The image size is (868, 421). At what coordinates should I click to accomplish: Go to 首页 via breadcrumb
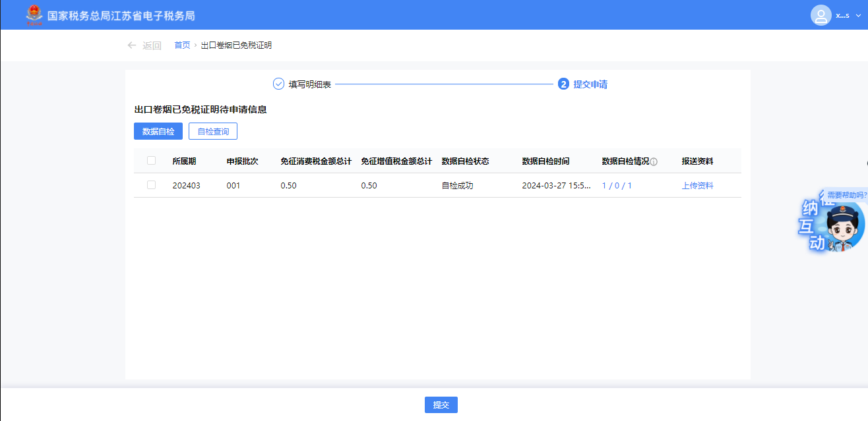(x=182, y=45)
